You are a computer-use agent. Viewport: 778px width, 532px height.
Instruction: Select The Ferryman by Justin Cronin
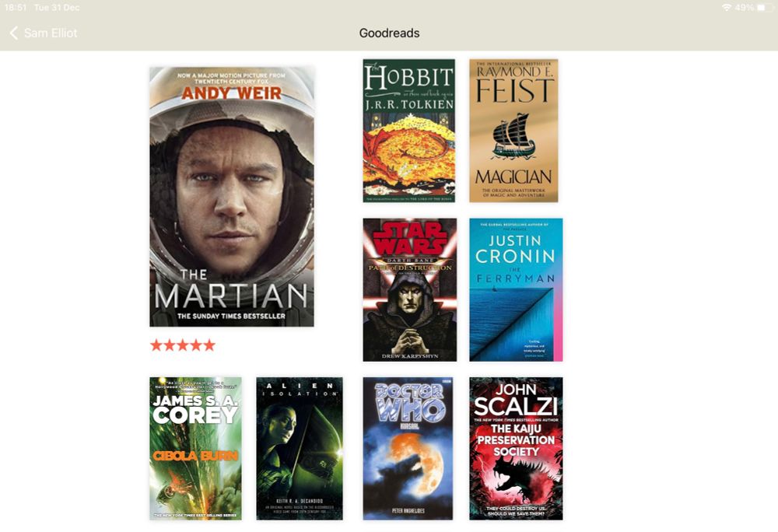[x=516, y=289]
